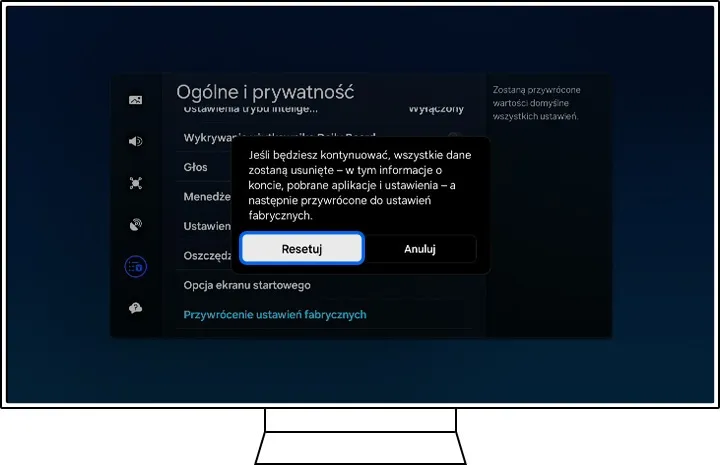Select General and privacy sidebar icon
Viewport: 720px width, 465px height.
click(135, 266)
